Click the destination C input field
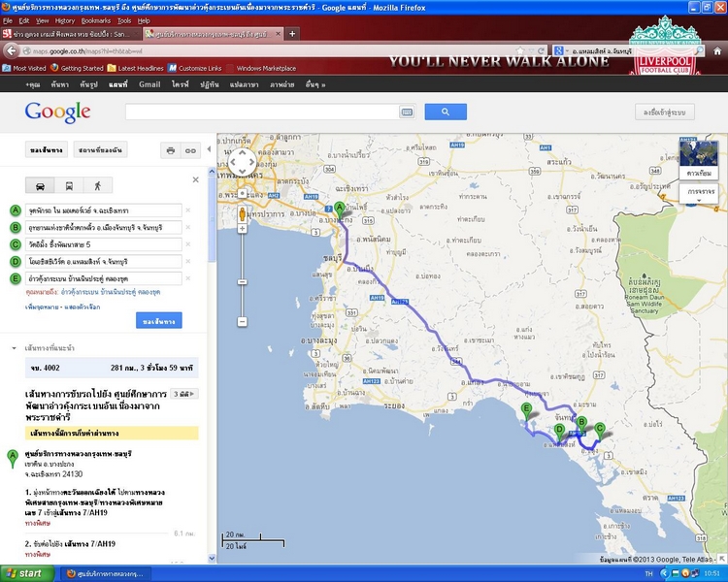 pyautogui.click(x=104, y=244)
